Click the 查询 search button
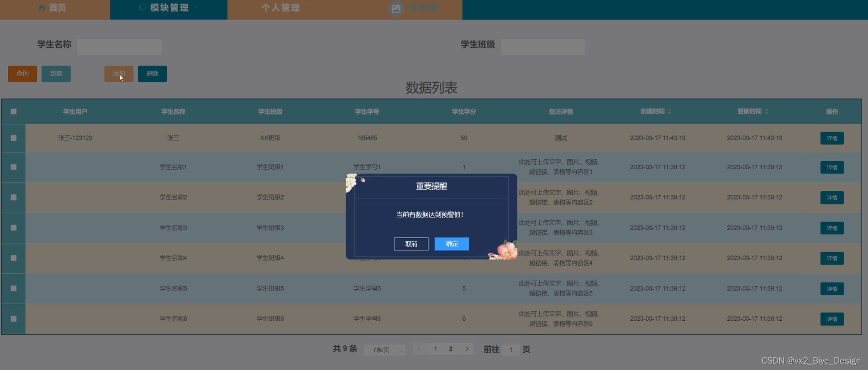This screenshot has width=868, height=370. click(22, 73)
